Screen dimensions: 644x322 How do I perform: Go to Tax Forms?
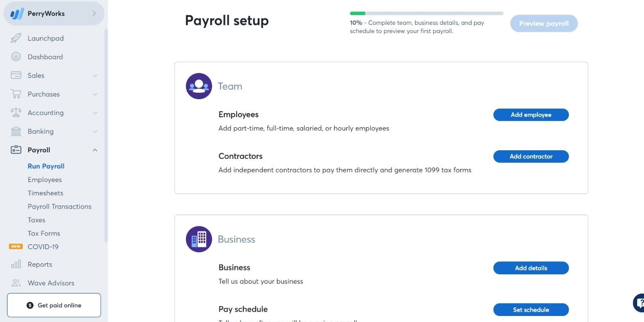(44, 233)
